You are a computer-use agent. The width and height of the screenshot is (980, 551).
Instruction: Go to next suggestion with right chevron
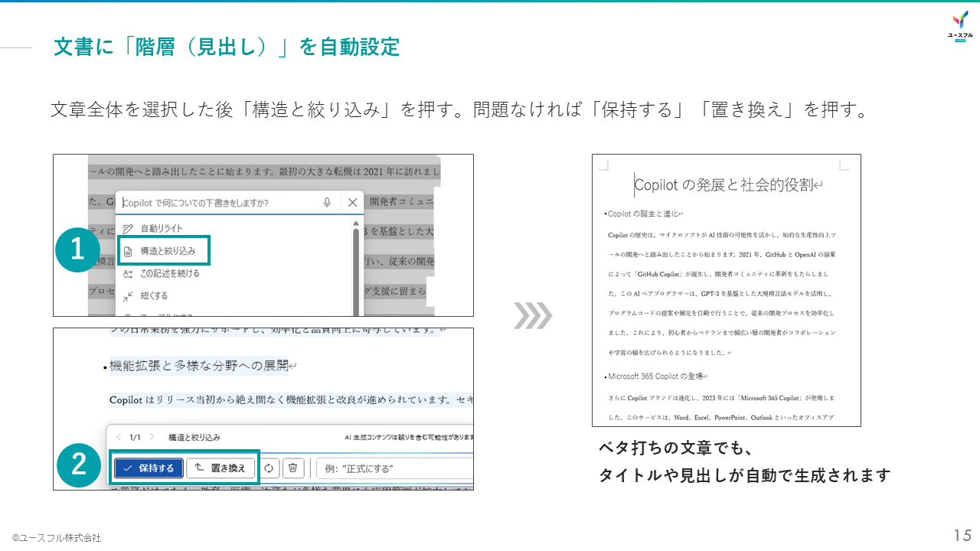click(152, 437)
